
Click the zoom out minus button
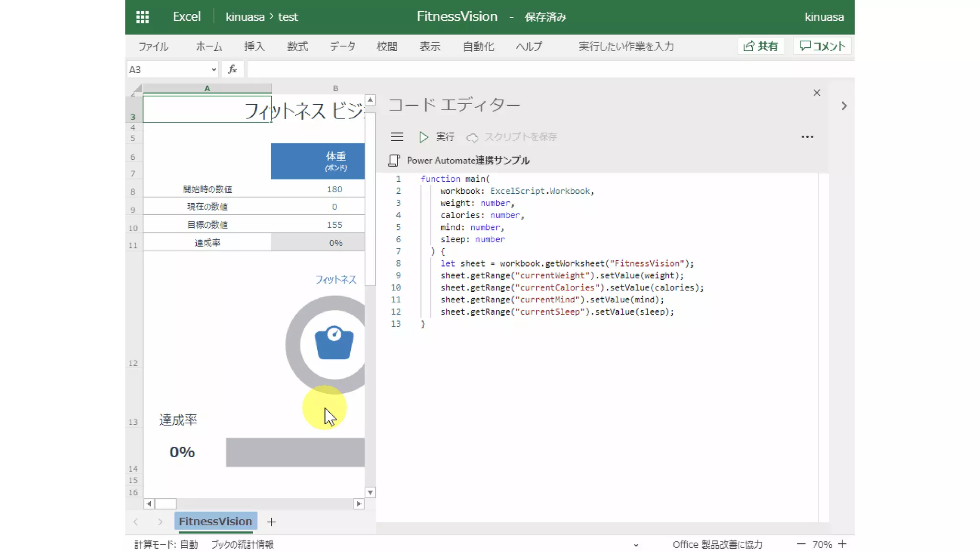click(x=801, y=544)
